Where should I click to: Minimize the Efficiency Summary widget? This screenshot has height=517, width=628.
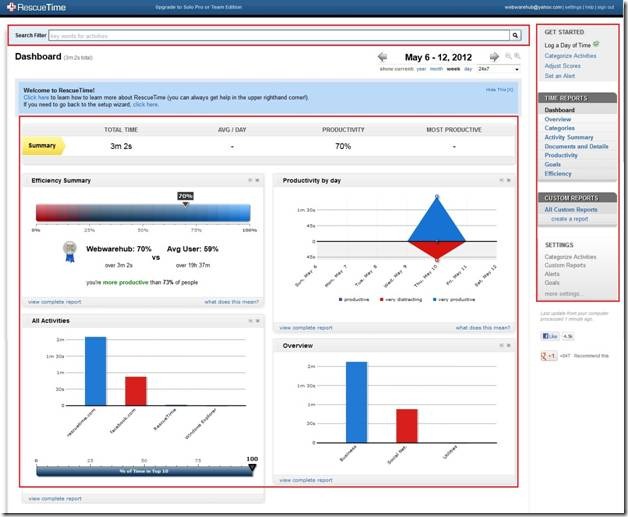[250, 180]
